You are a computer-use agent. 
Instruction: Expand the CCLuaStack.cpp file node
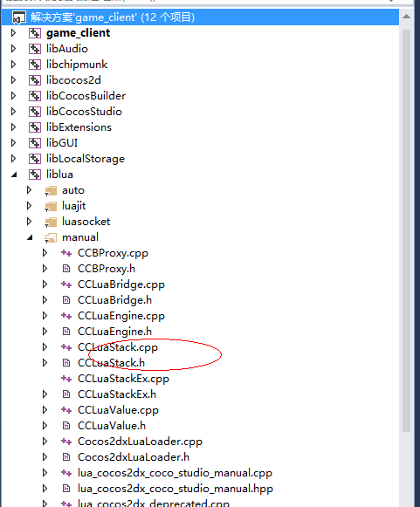coord(45,347)
